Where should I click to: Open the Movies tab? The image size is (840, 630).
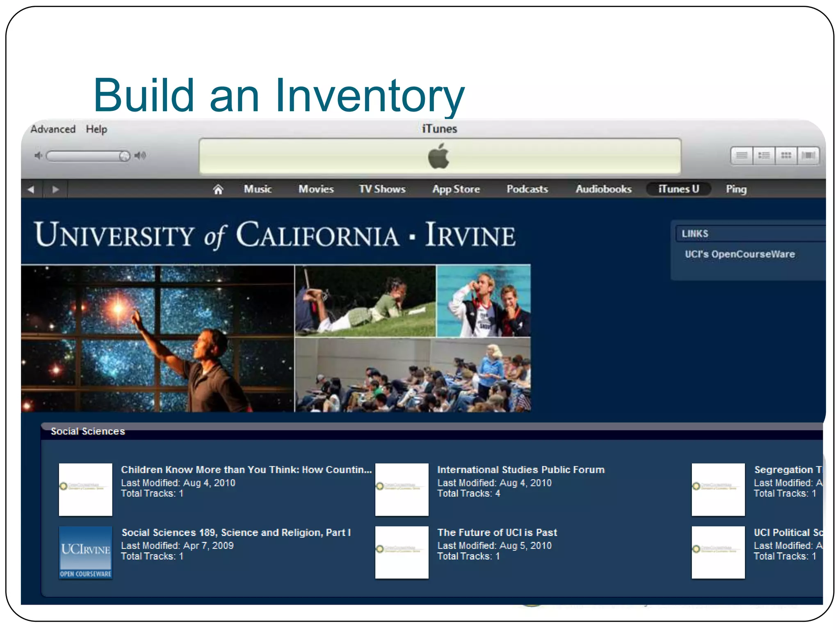(316, 189)
